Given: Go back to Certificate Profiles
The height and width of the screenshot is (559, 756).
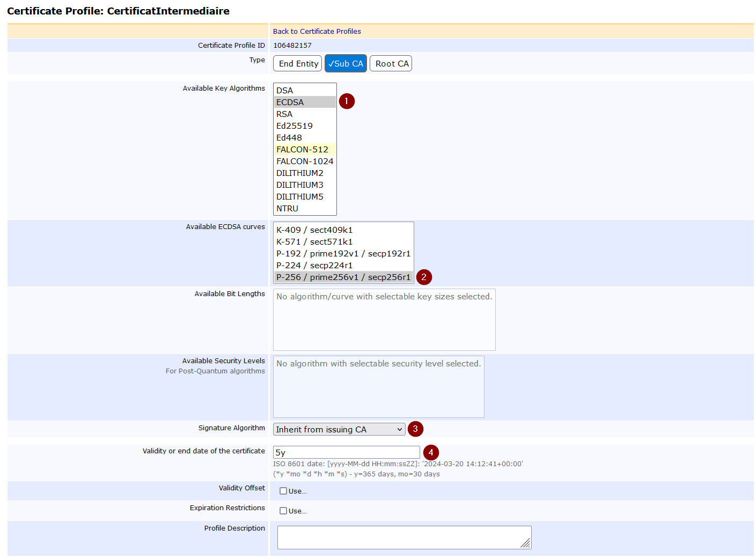Looking at the screenshot, I should tap(317, 32).
